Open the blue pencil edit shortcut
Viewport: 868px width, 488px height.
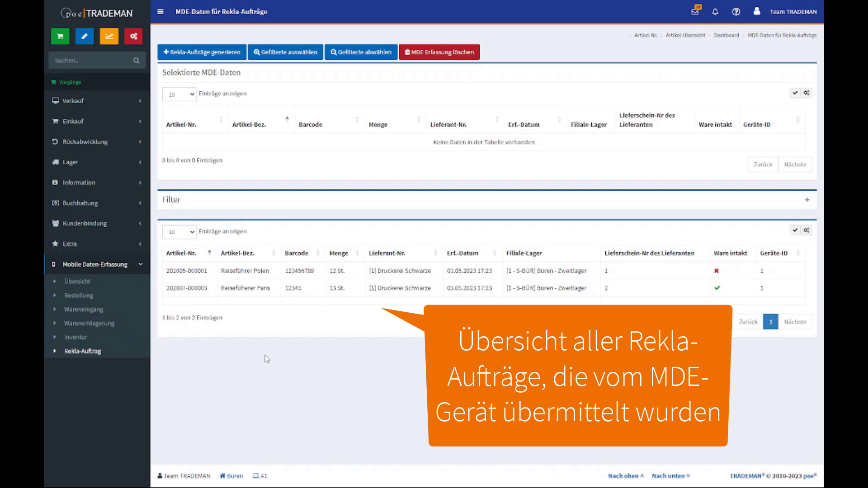click(x=85, y=37)
